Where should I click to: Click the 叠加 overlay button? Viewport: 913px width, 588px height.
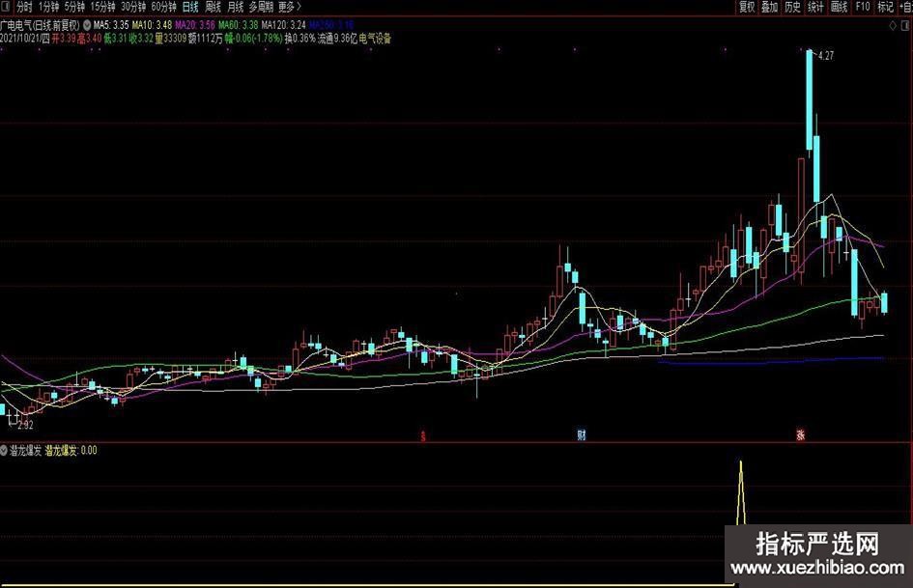point(770,7)
